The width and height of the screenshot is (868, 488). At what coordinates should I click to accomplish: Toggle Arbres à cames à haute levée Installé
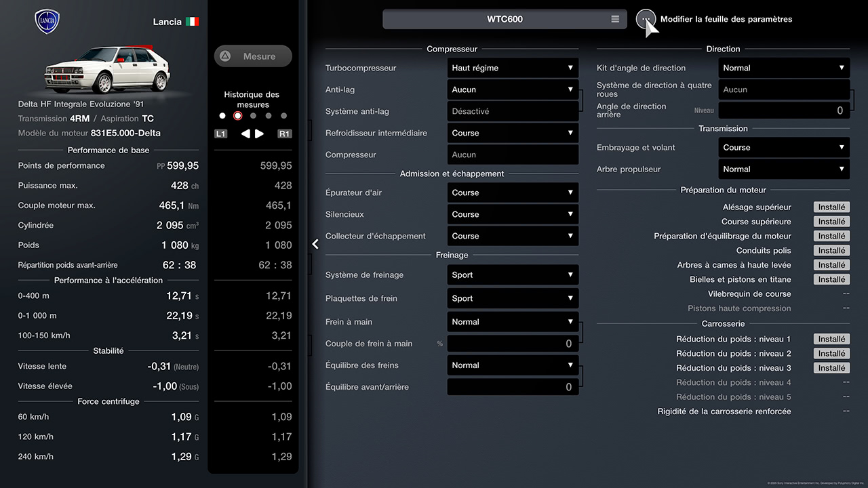click(x=831, y=265)
